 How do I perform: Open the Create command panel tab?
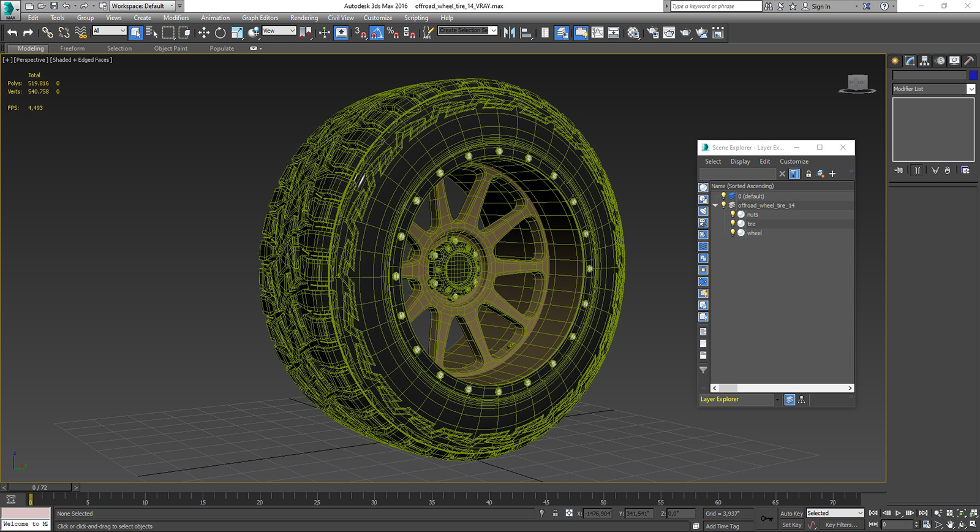pyautogui.click(x=895, y=61)
